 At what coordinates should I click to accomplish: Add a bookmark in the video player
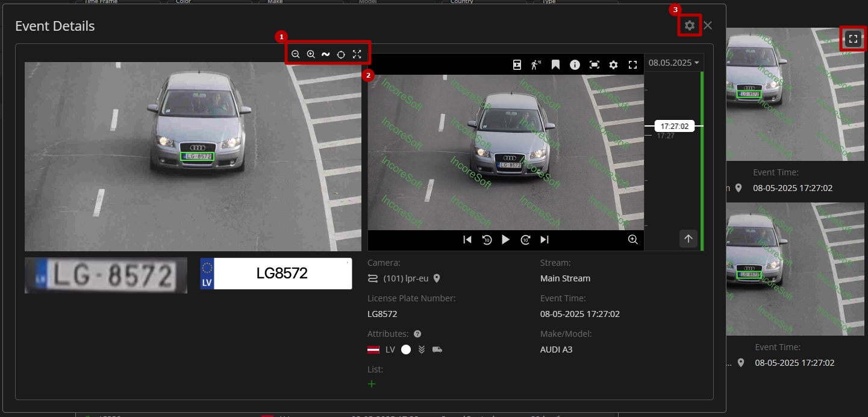click(x=555, y=64)
